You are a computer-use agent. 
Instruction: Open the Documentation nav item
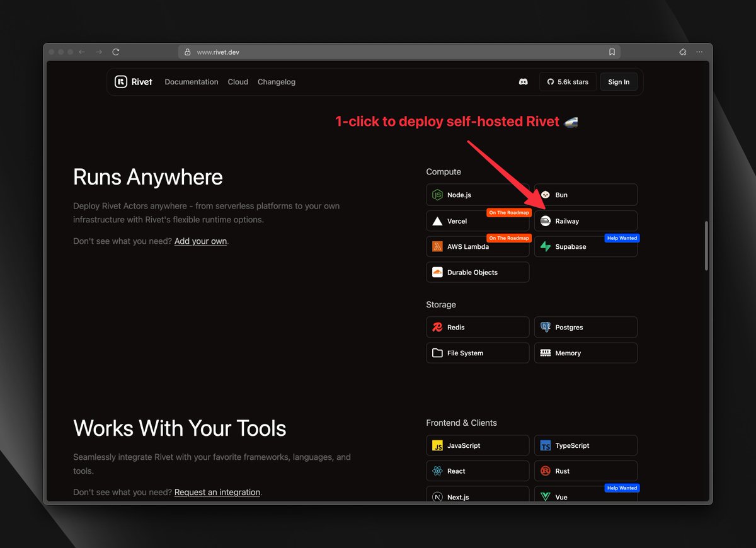pos(192,82)
